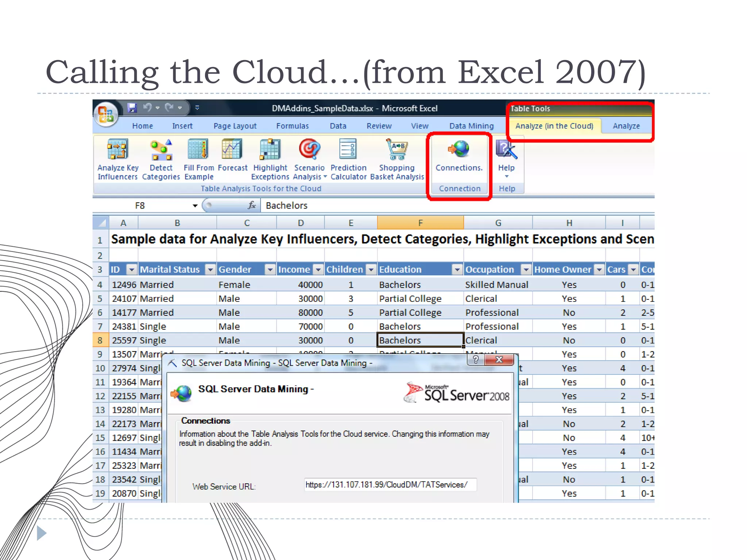Open the Name Box dropdown arrow

[x=195, y=206]
